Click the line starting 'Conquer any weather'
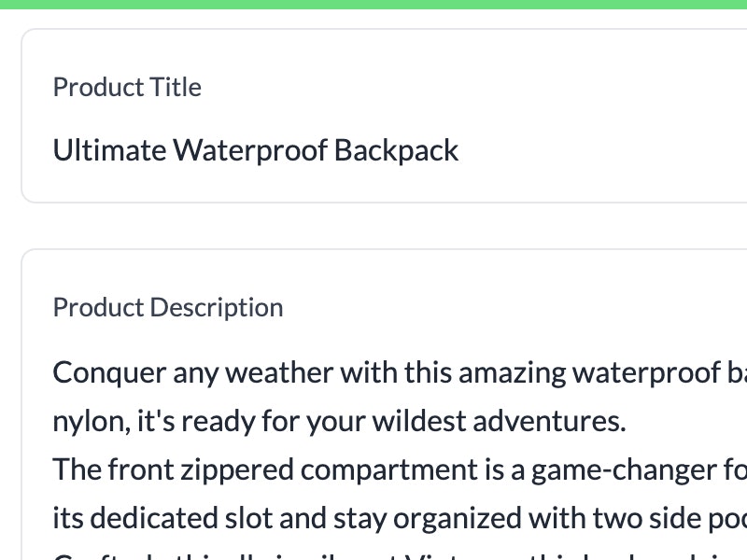The image size is (747, 560). [x=400, y=372]
